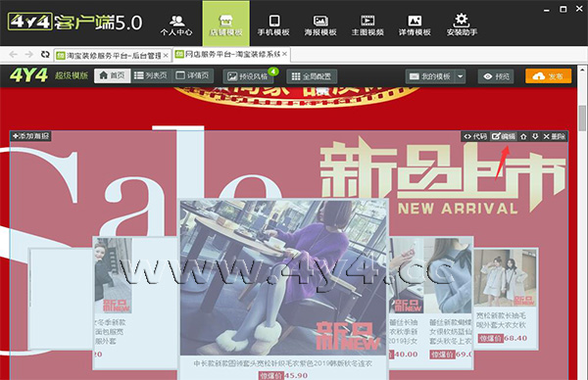The width and height of the screenshot is (588, 380).
Task: Close the 网店服务平台 browser tab
Action: tap(284, 54)
